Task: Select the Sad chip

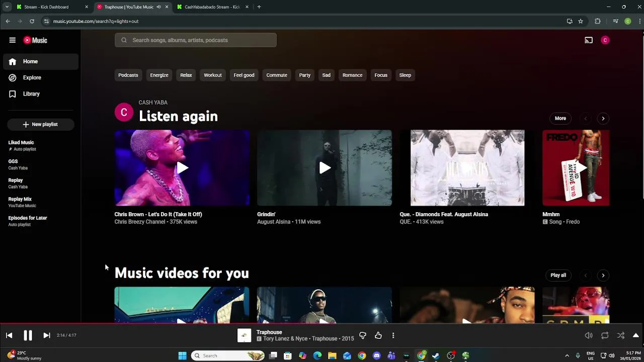Action: (x=326, y=75)
